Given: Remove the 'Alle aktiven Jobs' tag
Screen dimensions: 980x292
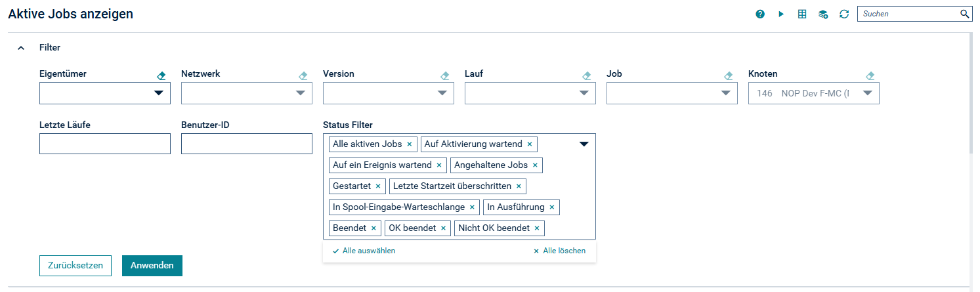Looking at the screenshot, I should point(410,144).
